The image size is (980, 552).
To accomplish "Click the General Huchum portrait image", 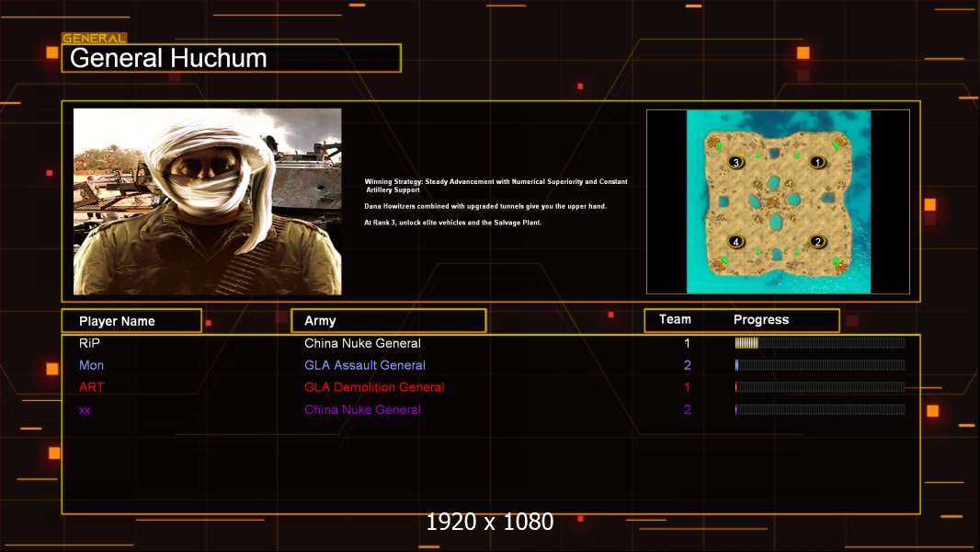I will click(208, 201).
